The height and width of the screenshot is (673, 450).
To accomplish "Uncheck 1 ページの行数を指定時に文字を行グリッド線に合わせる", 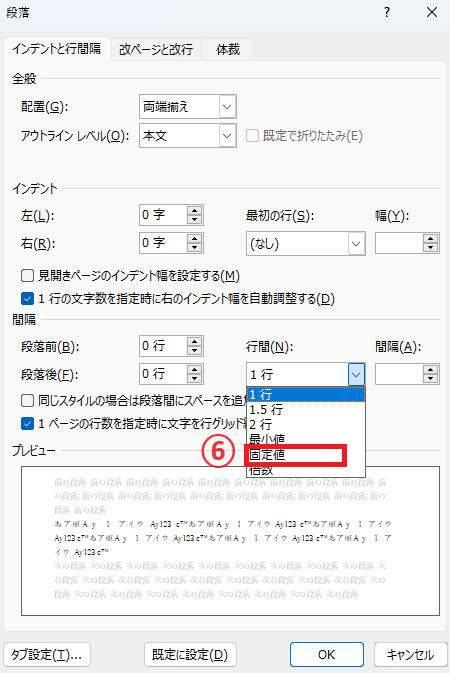I will pos(27,424).
